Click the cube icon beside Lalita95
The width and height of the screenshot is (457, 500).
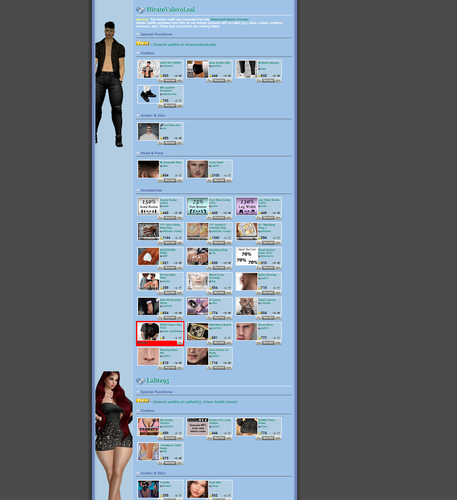(x=140, y=381)
